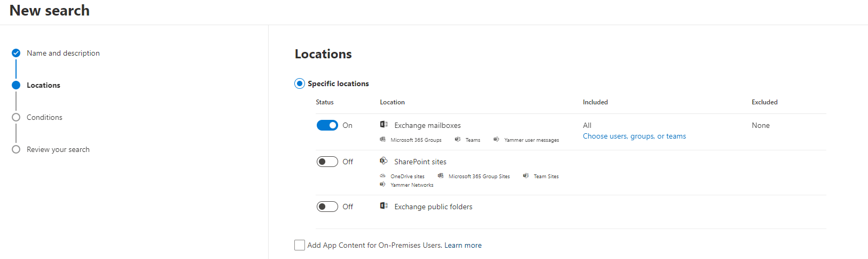The height and width of the screenshot is (259, 868).
Task: Click the Yammer Networks text
Action: click(x=412, y=185)
